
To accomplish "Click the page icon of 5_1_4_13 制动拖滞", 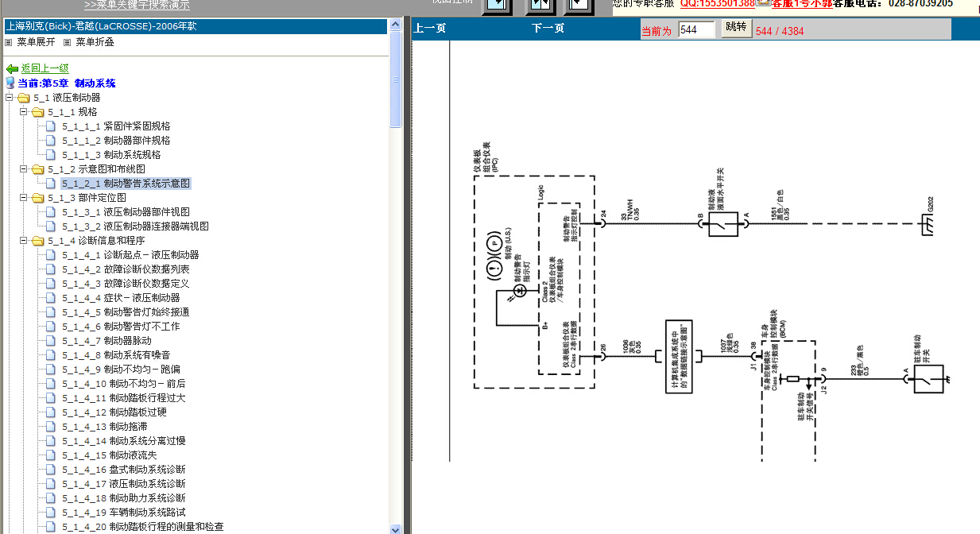I will (x=52, y=427).
